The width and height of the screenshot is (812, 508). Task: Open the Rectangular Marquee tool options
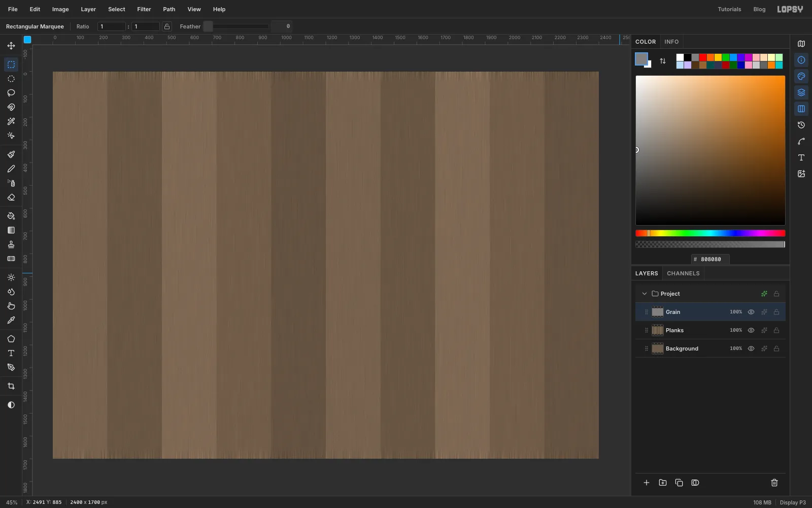35,26
